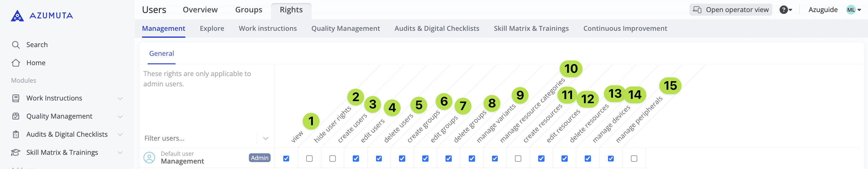Image resolution: width=868 pixels, height=169 pixels.
Task: Expand Work Instructions module in sidebar
Action: (x=120, y=98)
